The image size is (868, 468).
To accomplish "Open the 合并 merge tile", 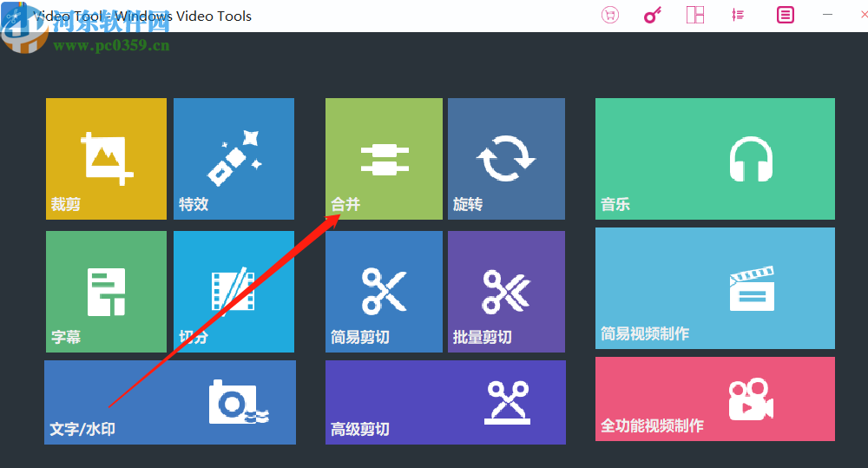I will tap(385, 159).
